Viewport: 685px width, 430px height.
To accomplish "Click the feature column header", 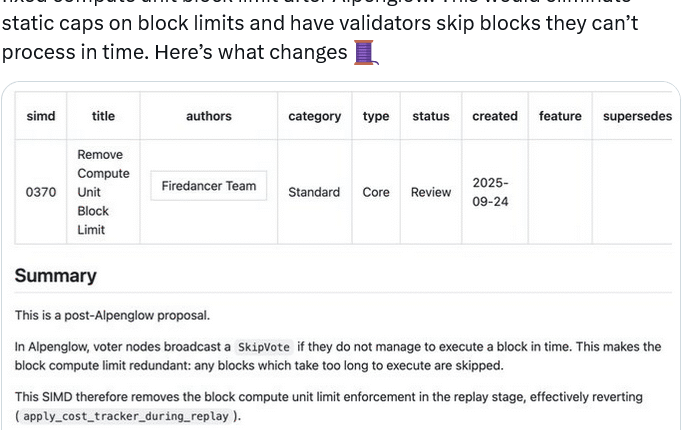I will tap(560, 116).
